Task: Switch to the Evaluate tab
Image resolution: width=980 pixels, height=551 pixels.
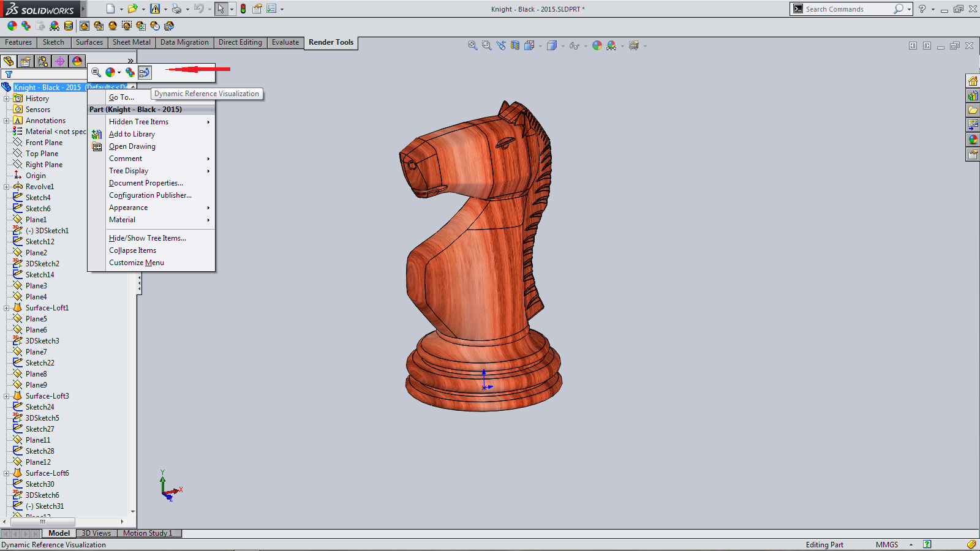Action: tap(285, 42)
